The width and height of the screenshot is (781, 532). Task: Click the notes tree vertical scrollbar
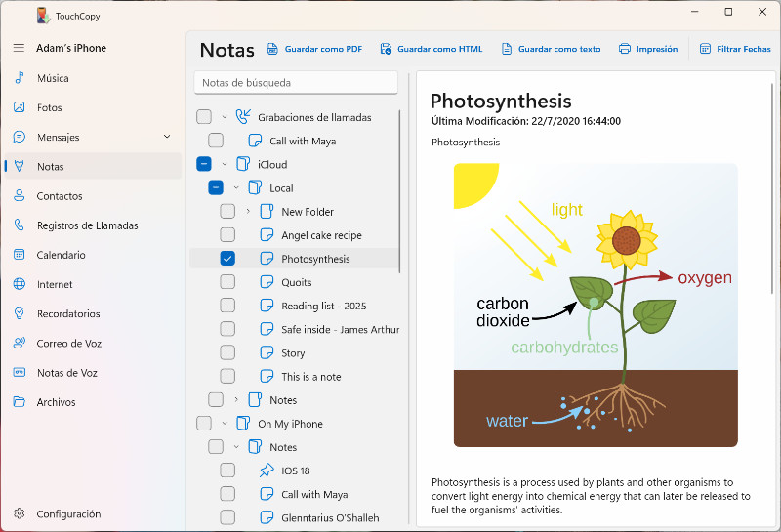[400, 191]
